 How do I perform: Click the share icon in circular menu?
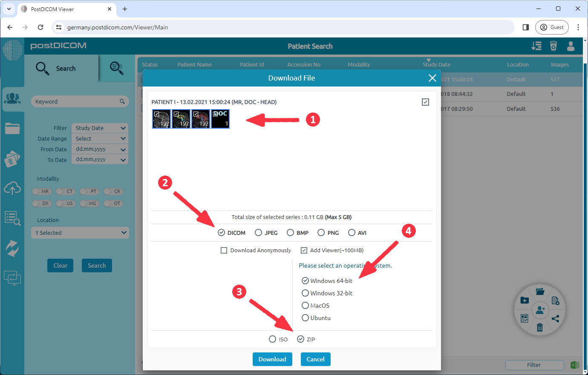[x=555, y=318]
